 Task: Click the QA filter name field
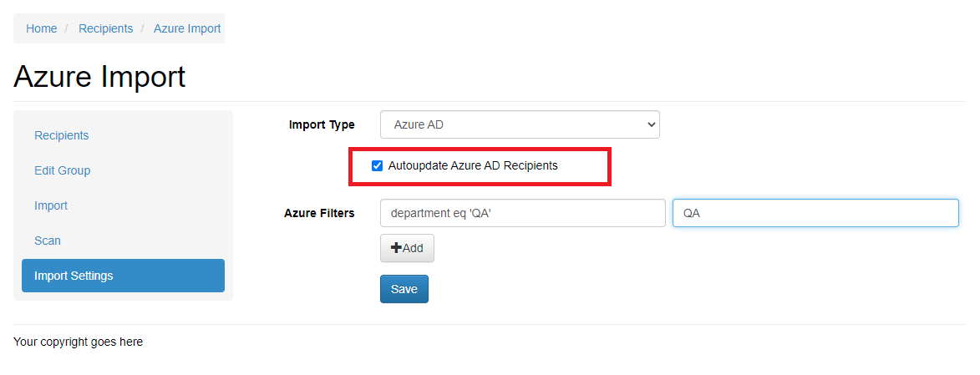[x=815, y=213]
